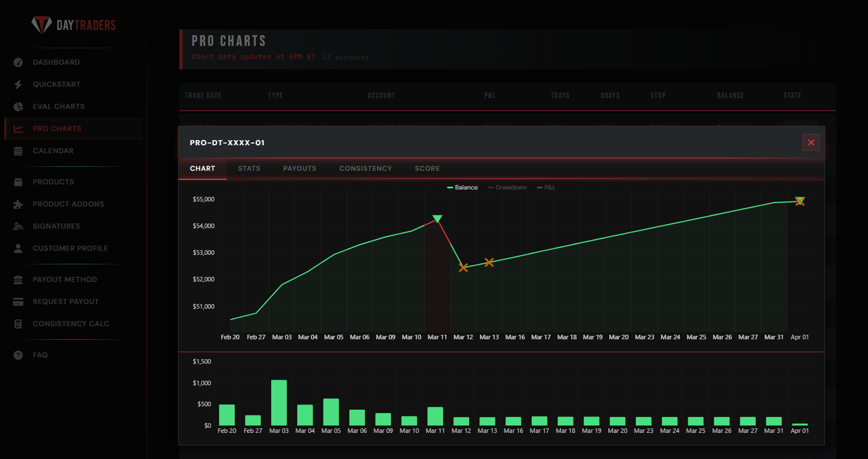This screenshot has width=868, height=459.
Task: Click the Mar 09 P&L bar
Action: [384, 419]
